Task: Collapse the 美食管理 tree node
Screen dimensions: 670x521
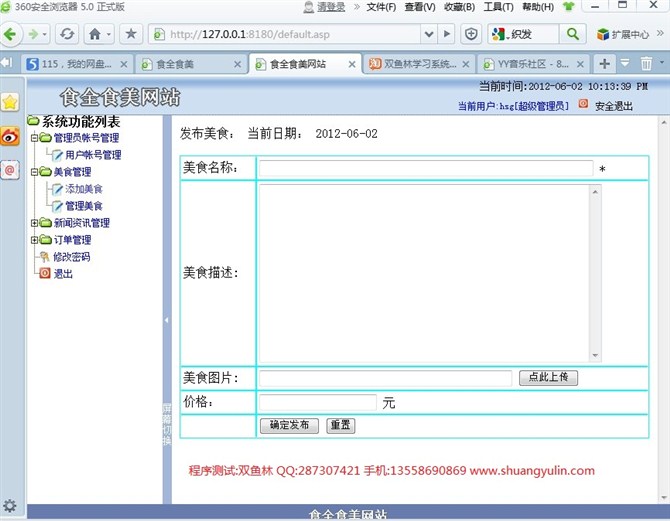Action: point(34,172)
